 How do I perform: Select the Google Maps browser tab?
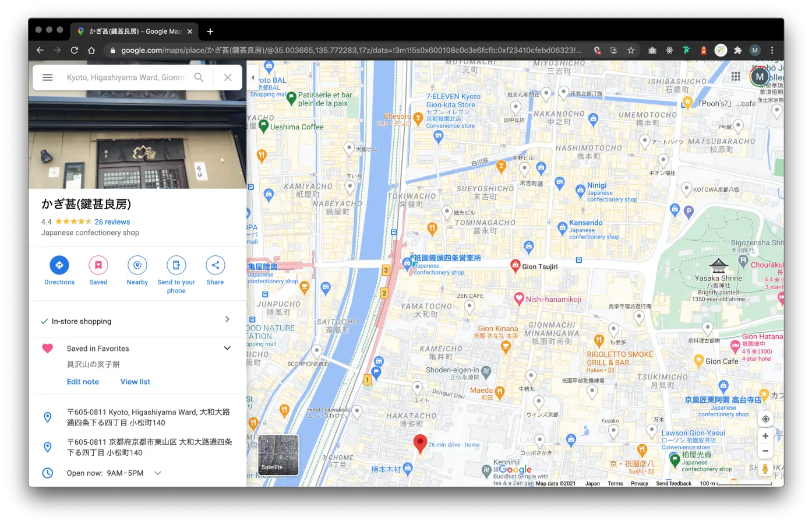click(135, 31)
